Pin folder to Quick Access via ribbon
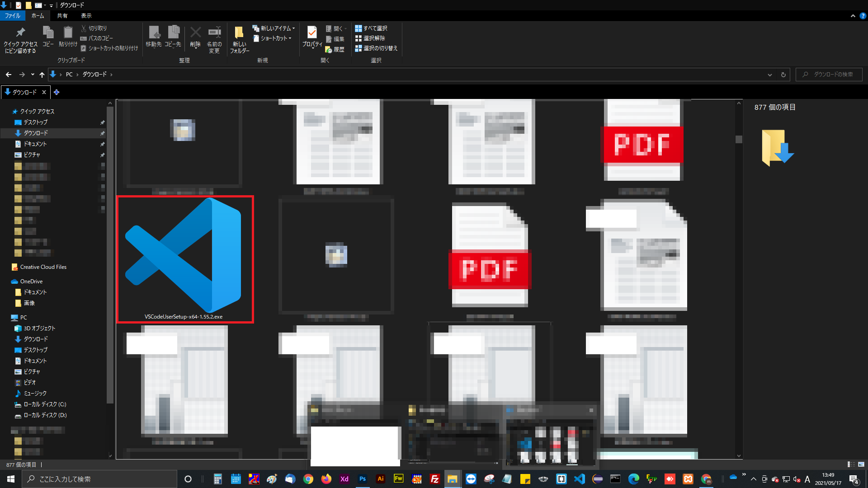Image resolution: width=868 pixels, height=488 pixels. [x=20, y=40]
